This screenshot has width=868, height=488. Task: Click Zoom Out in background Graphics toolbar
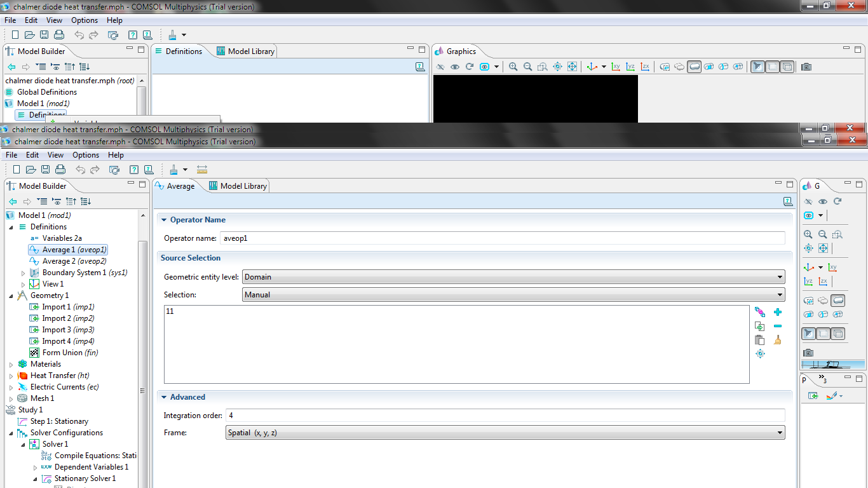[x=527, y=67]
